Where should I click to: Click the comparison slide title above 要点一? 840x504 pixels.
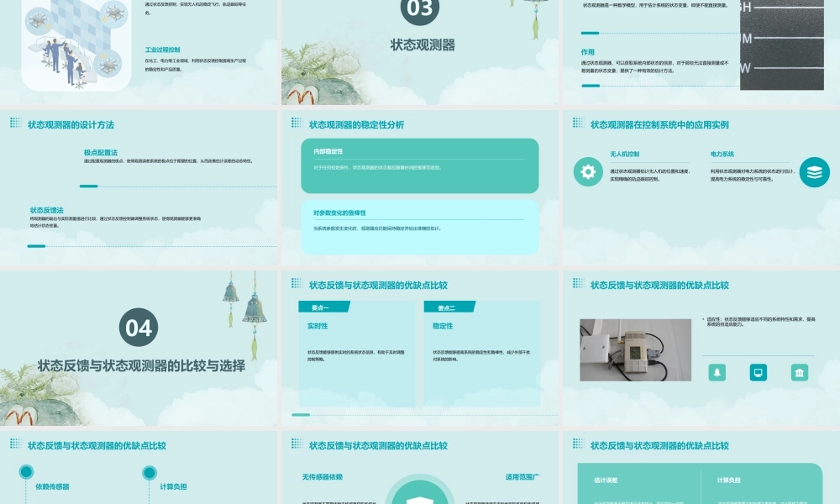[378, 286]
